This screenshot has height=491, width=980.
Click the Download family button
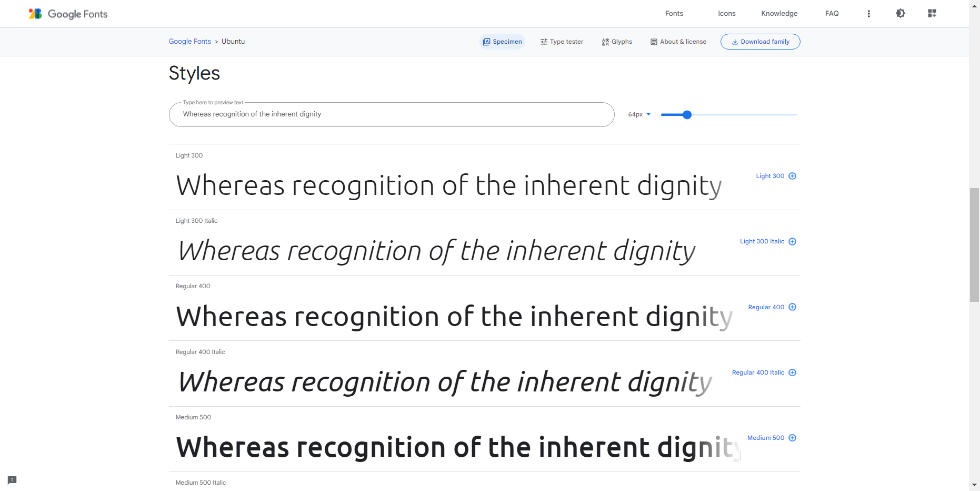[760, 42]
